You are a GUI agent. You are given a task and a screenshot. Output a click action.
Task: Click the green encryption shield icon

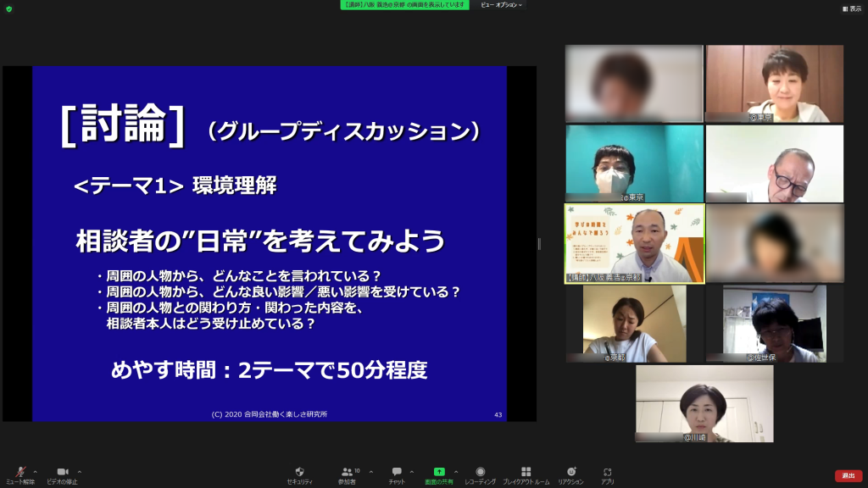coord(8,8)
